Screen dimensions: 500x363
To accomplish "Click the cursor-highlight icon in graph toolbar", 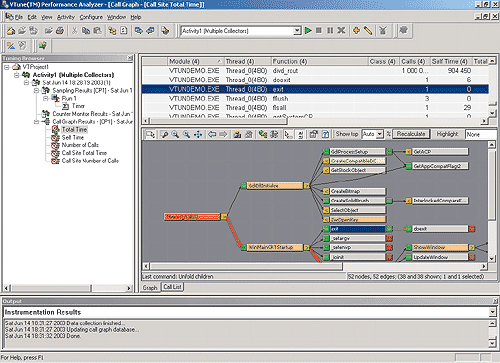I will point(289,134).
